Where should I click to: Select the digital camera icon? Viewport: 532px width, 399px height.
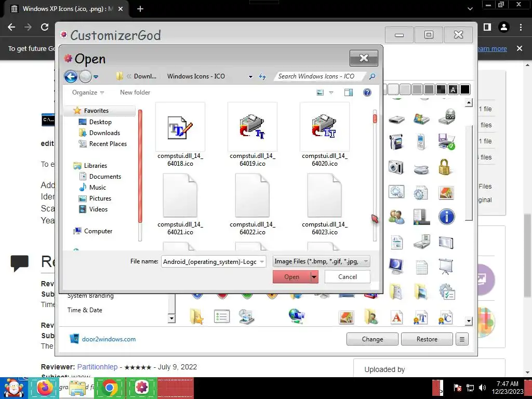pyautogui.click(x=396, y=167)
